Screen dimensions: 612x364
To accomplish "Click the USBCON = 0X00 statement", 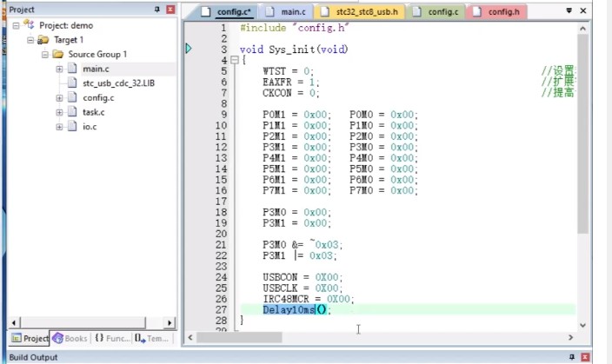I will click(x=303, y=277).
